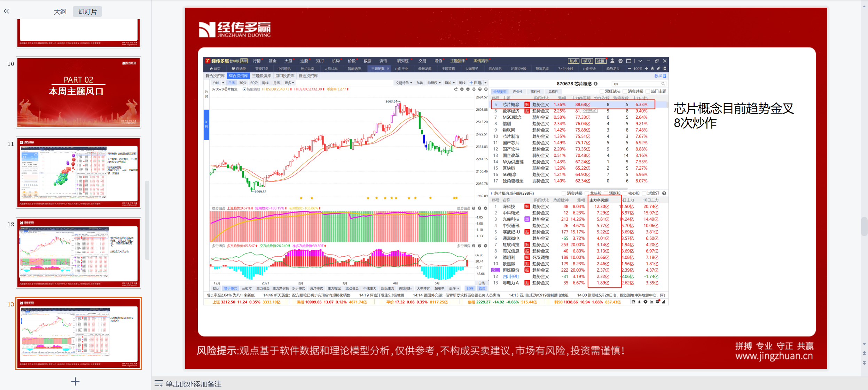Click the 教学 link
This screenshot has width=868, height=390.
(x=660, y=76)
